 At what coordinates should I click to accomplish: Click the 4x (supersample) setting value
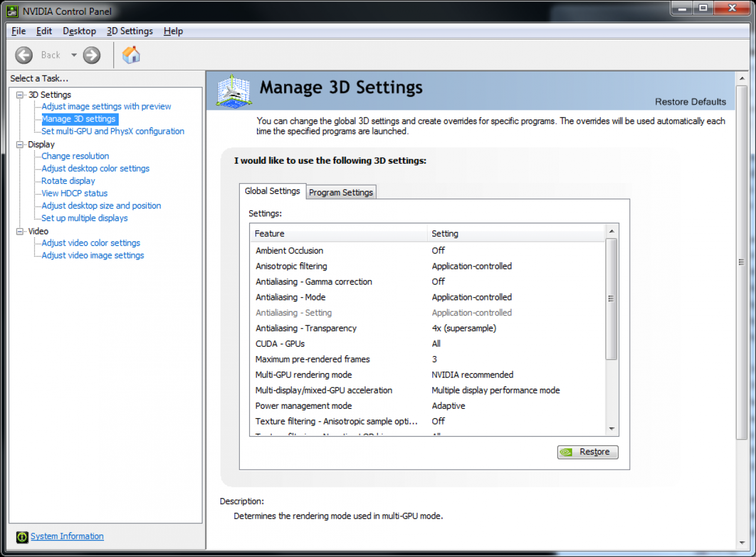464,328
